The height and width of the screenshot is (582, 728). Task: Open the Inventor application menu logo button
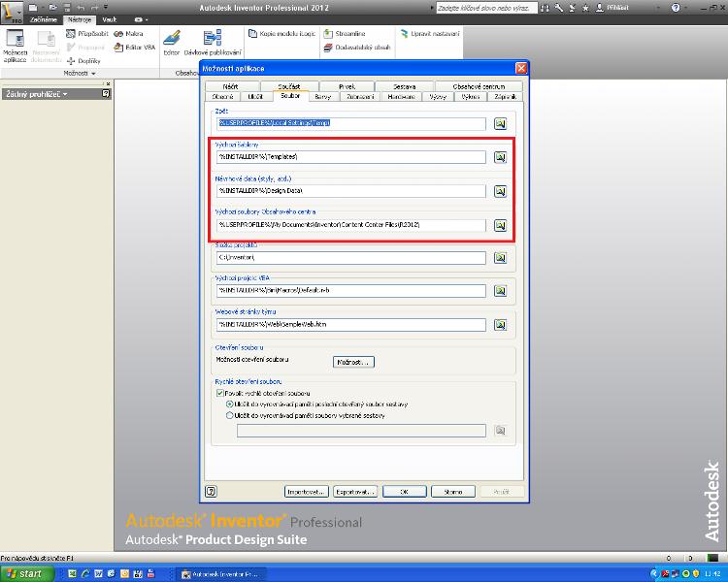[x=11, y=12]
